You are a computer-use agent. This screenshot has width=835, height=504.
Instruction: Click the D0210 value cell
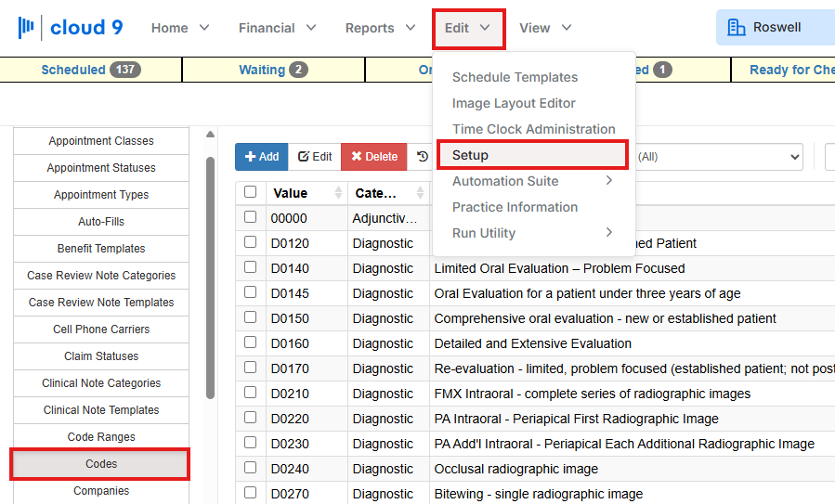click(x=307, y=394)
